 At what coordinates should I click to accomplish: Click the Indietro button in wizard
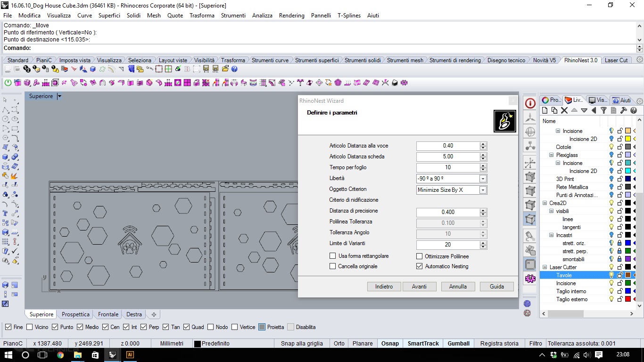pos(384,287)
